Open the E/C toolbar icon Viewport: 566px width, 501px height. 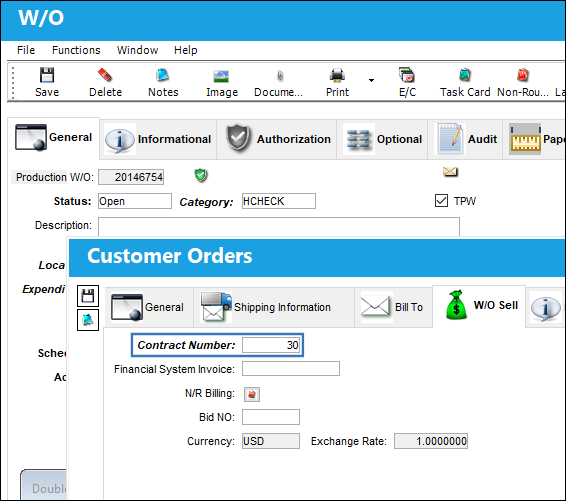pos(407,75)
